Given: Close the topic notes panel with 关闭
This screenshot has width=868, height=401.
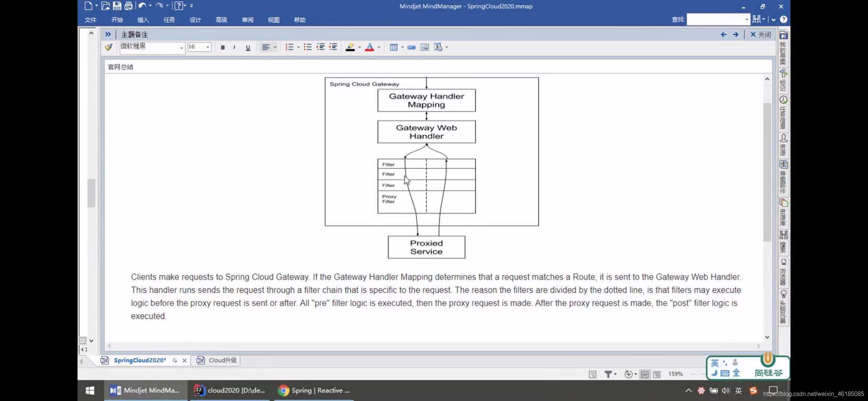Looking at the screenshot, I should 760,35.
